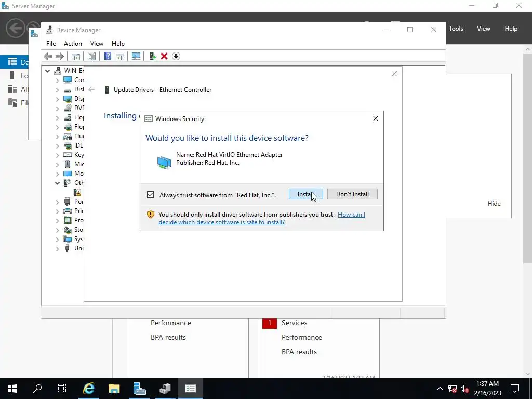Click Hide link in Server Manager

(x=494, y=204)
